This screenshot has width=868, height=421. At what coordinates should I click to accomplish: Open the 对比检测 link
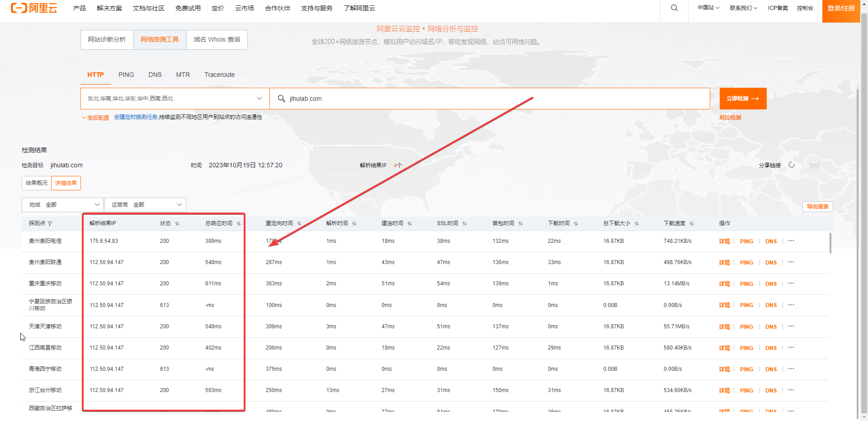730,118
